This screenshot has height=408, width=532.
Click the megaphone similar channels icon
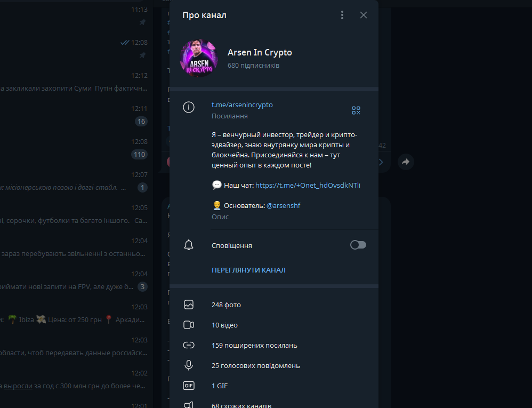tap(189, 405)
